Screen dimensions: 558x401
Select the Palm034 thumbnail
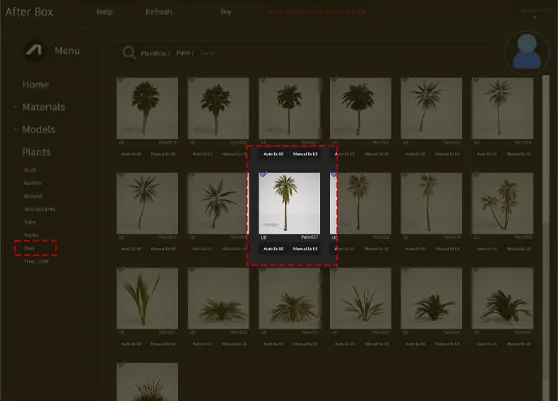pos(360,299)
